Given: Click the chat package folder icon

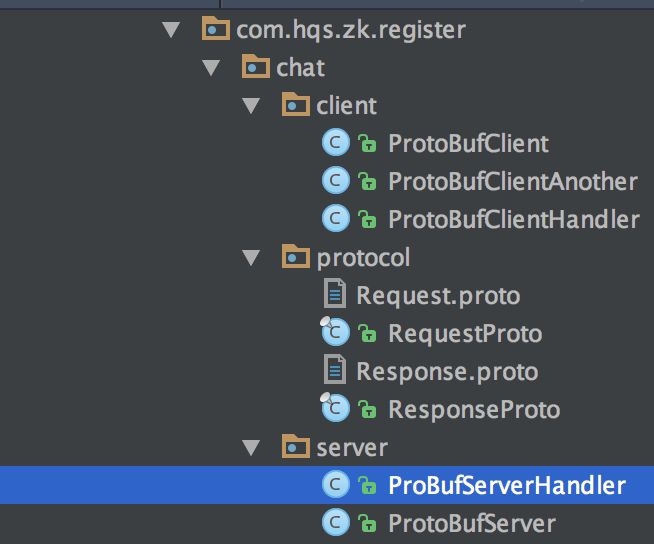Looking at the screenshot, I should tap(257, 67).
